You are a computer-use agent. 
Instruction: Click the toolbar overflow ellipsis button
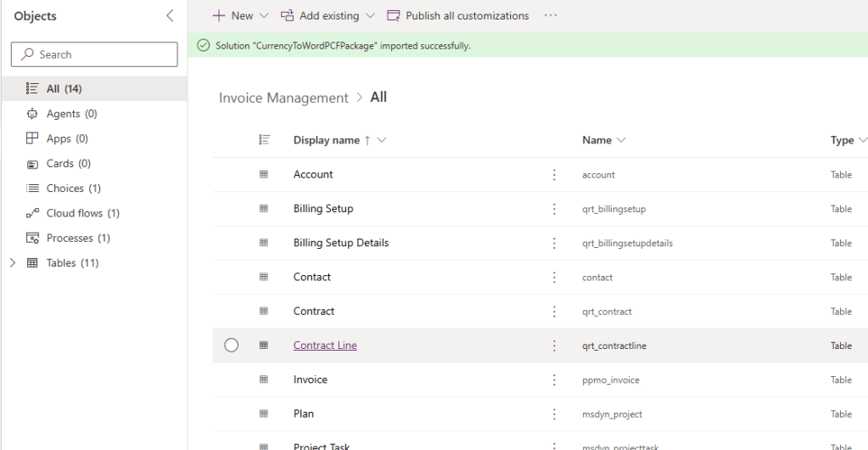click(551, 16)
